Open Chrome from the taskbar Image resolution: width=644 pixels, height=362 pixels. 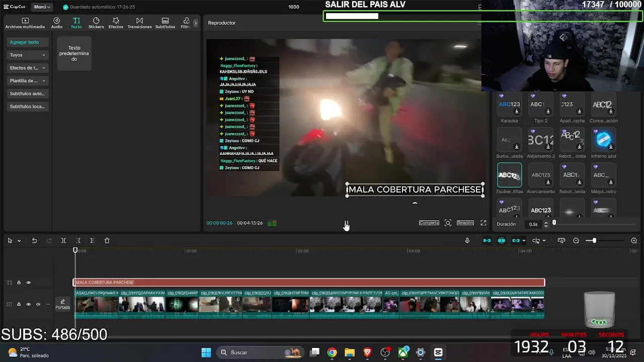tap(332, 352)
